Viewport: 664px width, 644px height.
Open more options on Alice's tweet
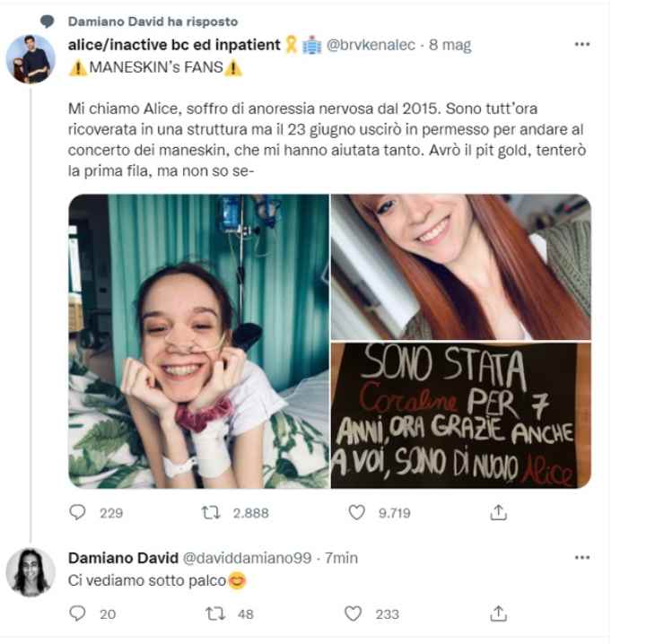(581, 44)
